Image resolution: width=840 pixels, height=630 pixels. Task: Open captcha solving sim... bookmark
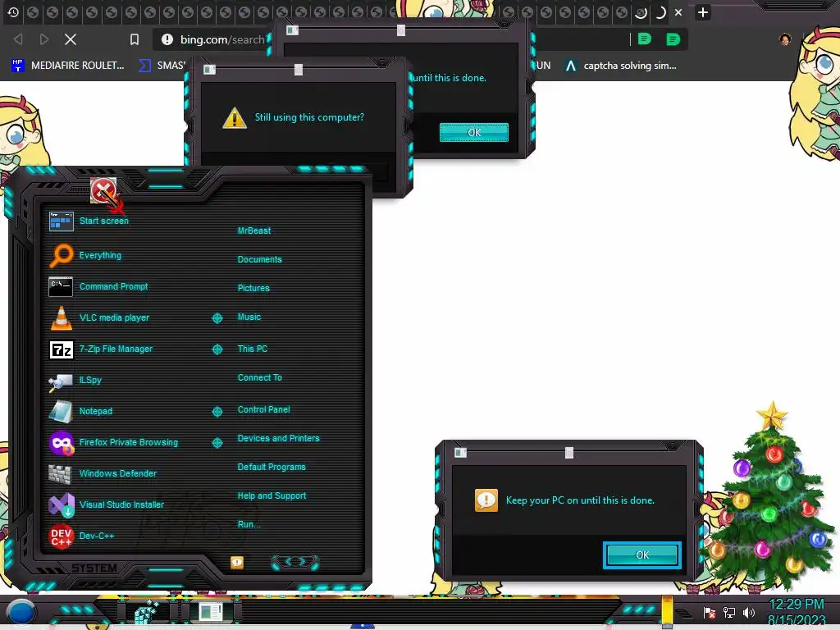tap(621, 66)
